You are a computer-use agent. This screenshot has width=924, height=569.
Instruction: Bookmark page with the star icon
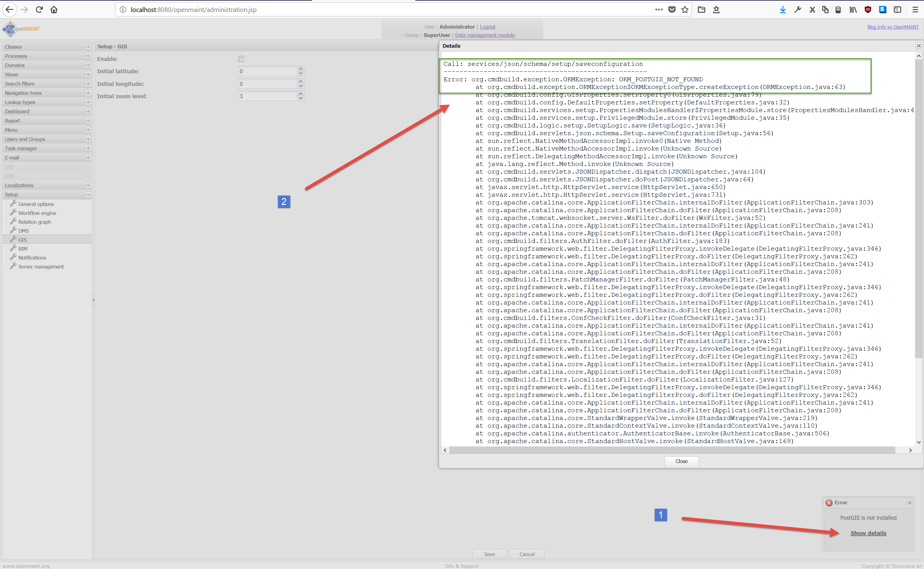coord(685,10)
